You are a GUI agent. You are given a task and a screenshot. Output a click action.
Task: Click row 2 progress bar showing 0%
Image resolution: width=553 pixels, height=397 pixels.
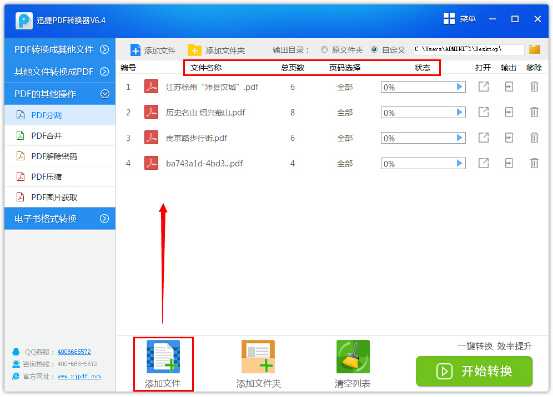[423, 112]
